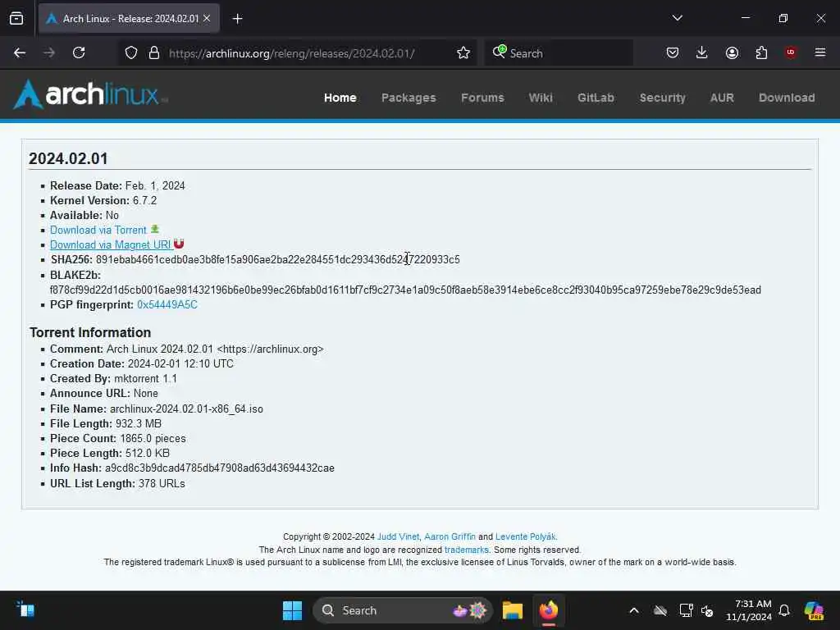Open Packages in site navigation
Viewport: 840px width, 630px height.
point(409,98)
